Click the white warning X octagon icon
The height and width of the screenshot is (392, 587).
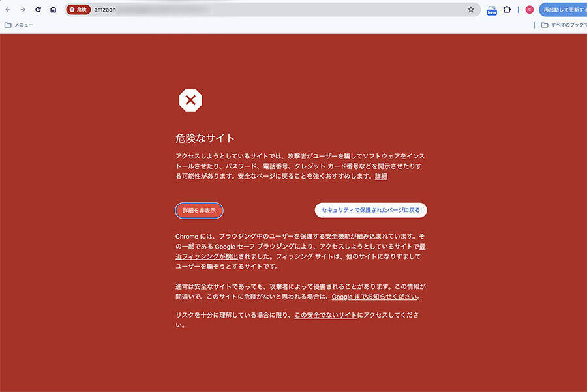(190, 100)
